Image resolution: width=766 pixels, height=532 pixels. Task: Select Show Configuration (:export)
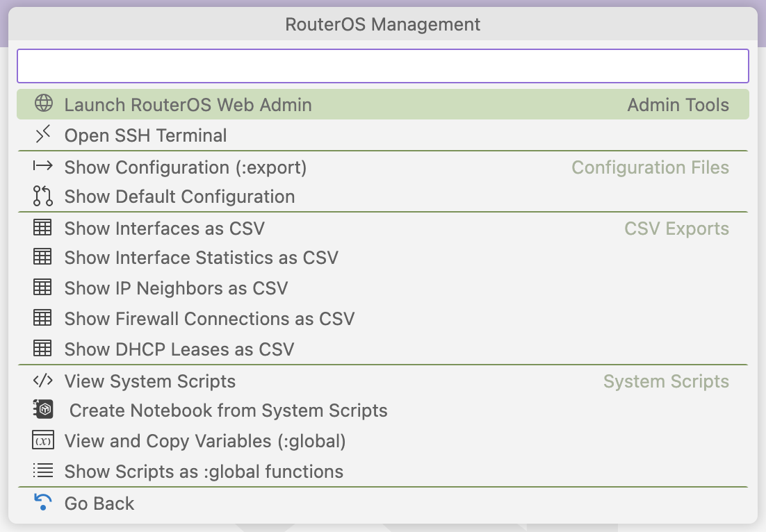(186, 167)
